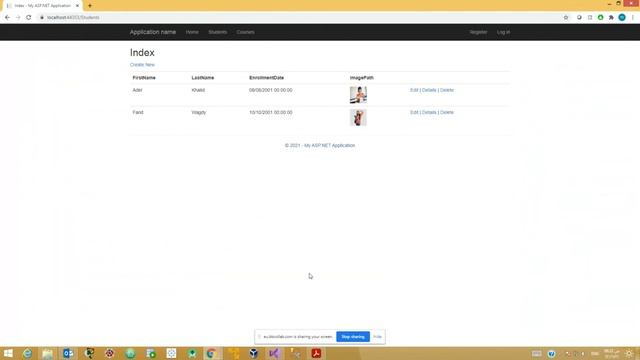Viewport: 640px width, 360px height.
Task: Go to Home in the navbar
Action: coord(192,32)
